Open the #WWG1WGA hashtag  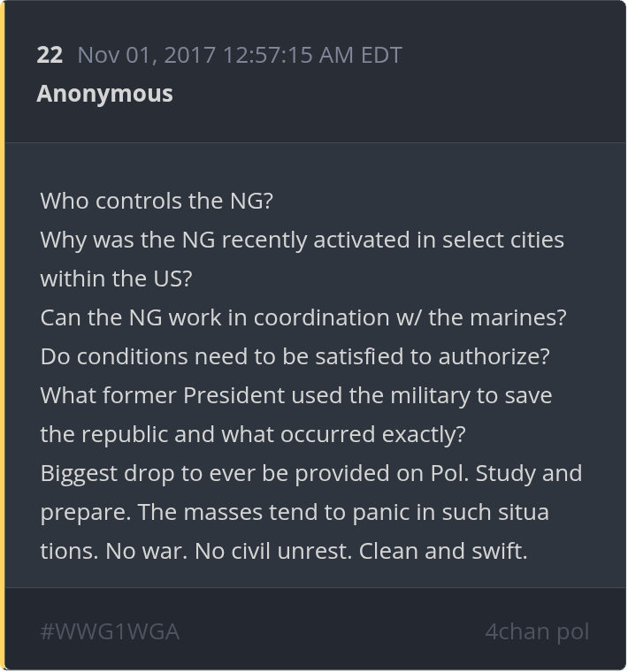tap(110, 631)
